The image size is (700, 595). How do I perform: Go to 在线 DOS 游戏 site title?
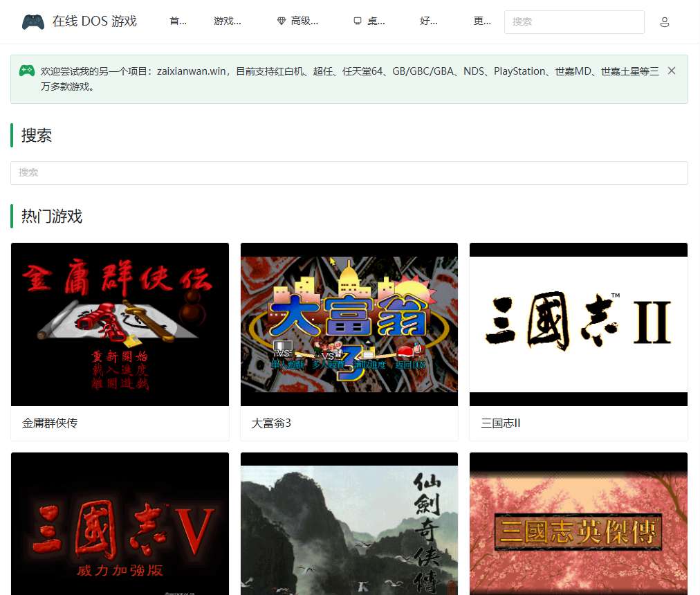pos(95,21)
